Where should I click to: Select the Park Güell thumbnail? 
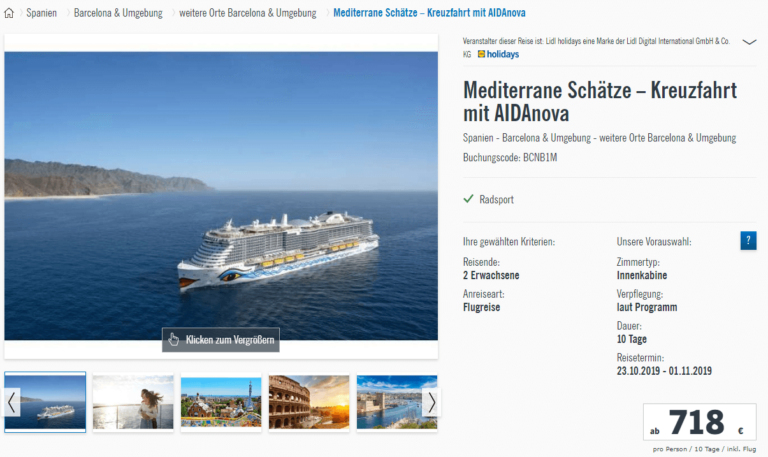pos(221,402)
